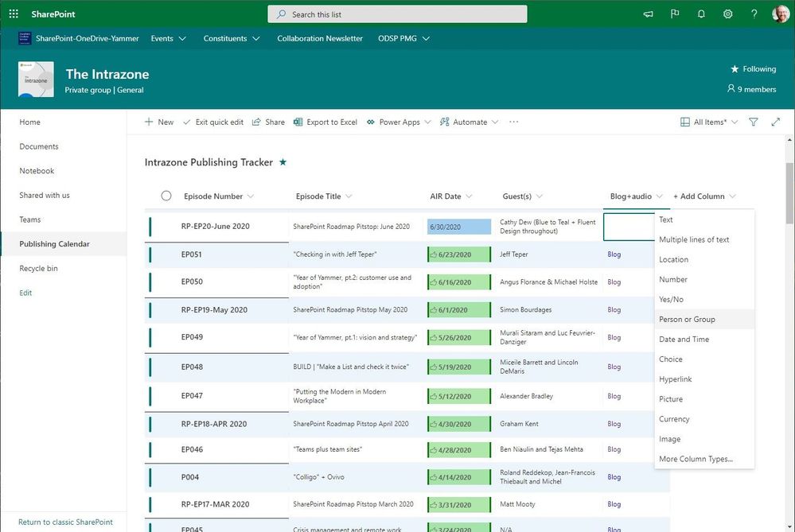
Task: Expand the Guest(s) column menu
Action: click(x=540, y=196)
